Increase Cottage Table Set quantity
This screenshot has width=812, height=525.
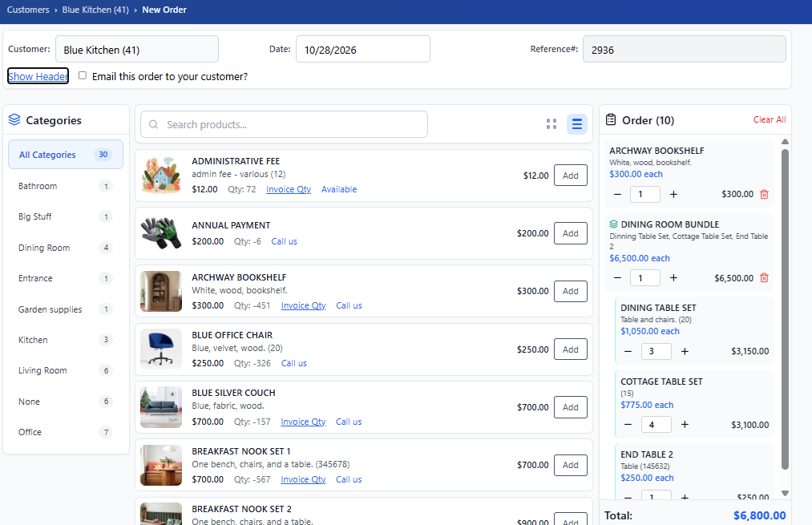click(x=685, y=425)
